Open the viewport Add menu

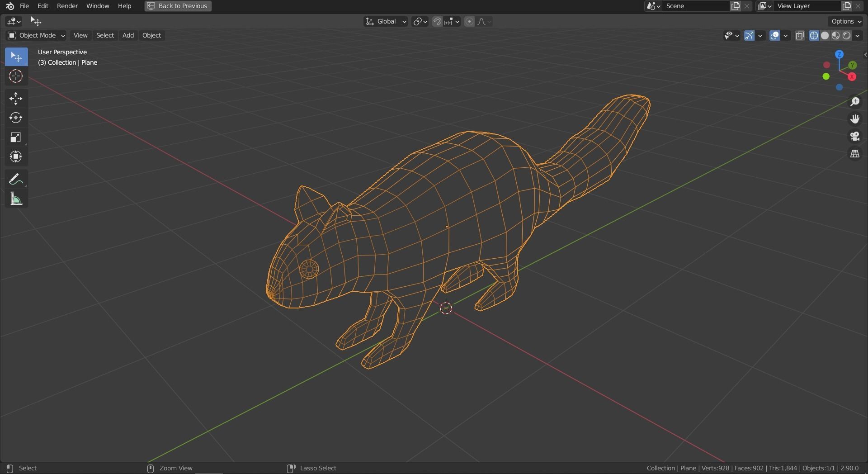click(x=128, y=35)
